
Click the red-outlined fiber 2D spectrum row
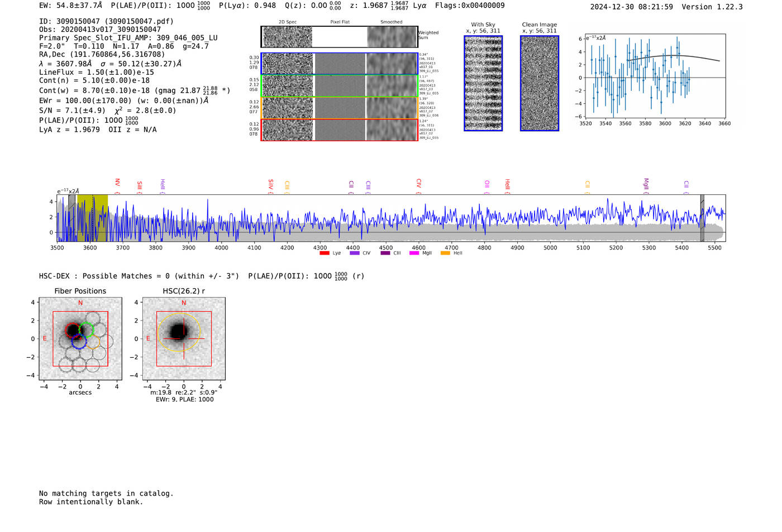(339, 130)
